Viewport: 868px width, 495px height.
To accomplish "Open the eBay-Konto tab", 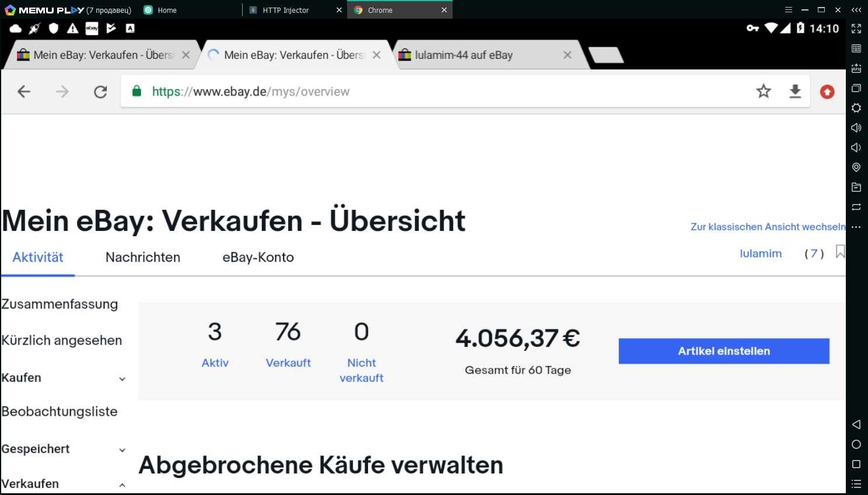I will [x=258, y=257].
